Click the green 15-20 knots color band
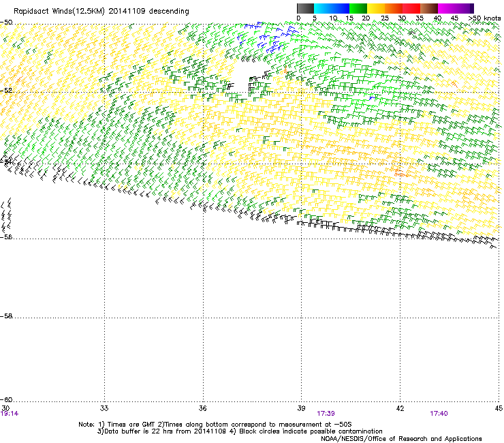 click(358, 8)
